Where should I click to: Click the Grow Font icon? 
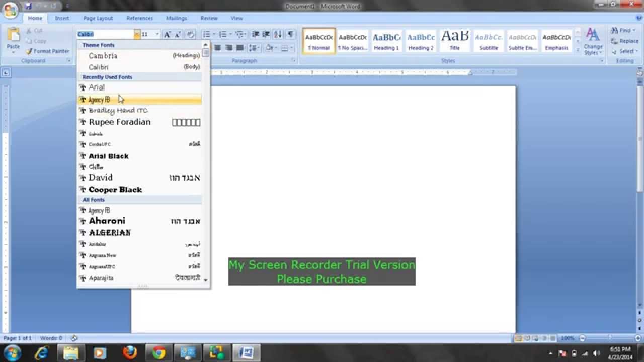coord(168,35)
